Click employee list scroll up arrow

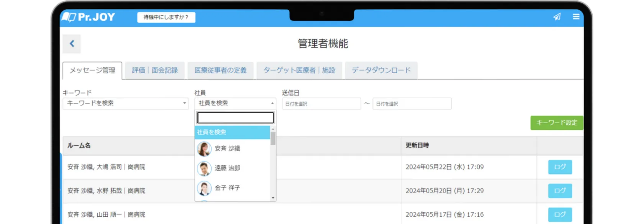pyautogui.click(x=273, y=129)
